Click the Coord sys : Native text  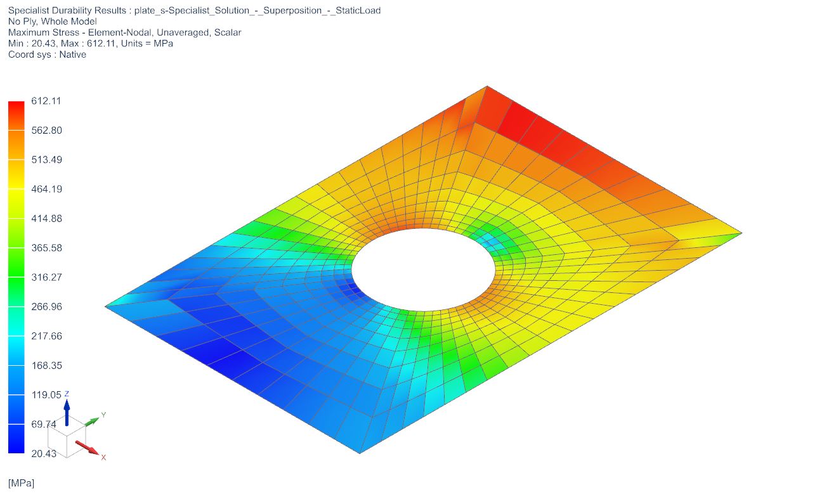pyautogui.click(x=47, y=55)
